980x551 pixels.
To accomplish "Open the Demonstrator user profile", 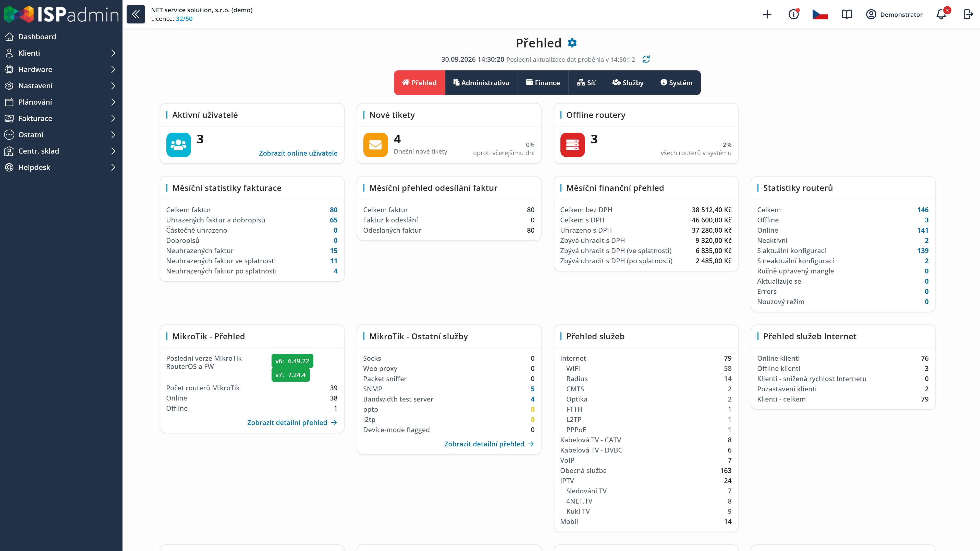I will (895, 15).
